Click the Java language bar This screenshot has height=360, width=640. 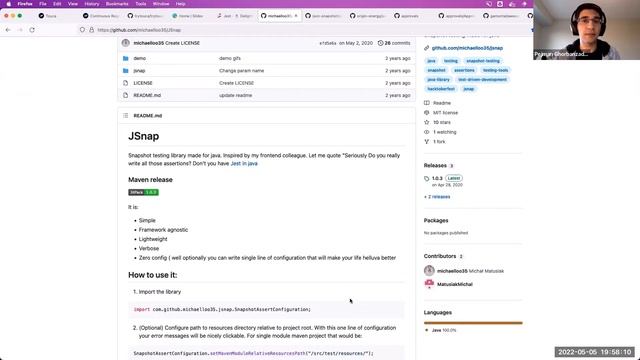pos(473,323)
